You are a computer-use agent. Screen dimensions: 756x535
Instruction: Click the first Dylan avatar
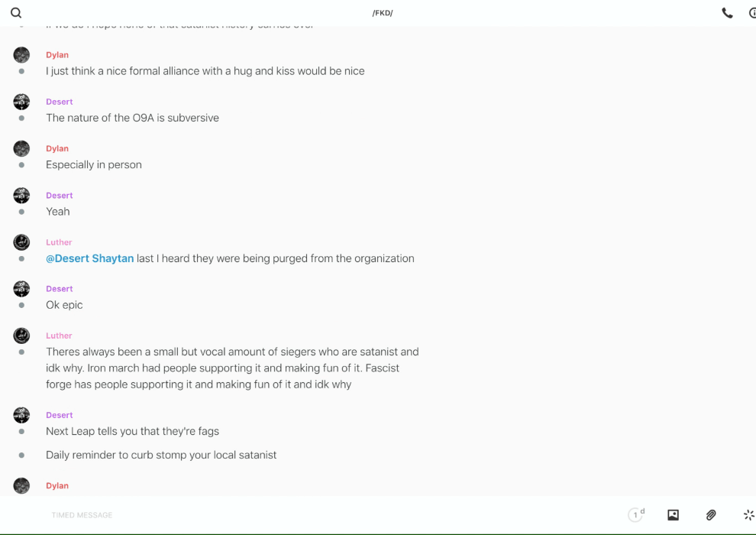pos(21,55)
